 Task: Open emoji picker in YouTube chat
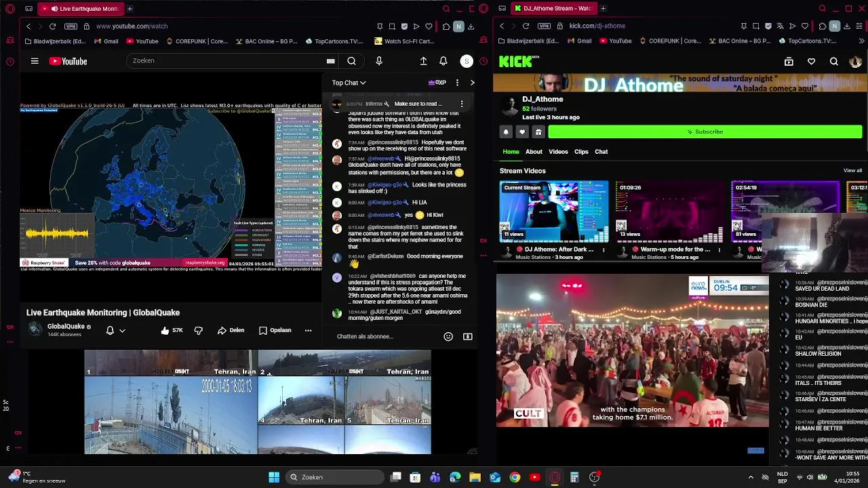(448, 336)
